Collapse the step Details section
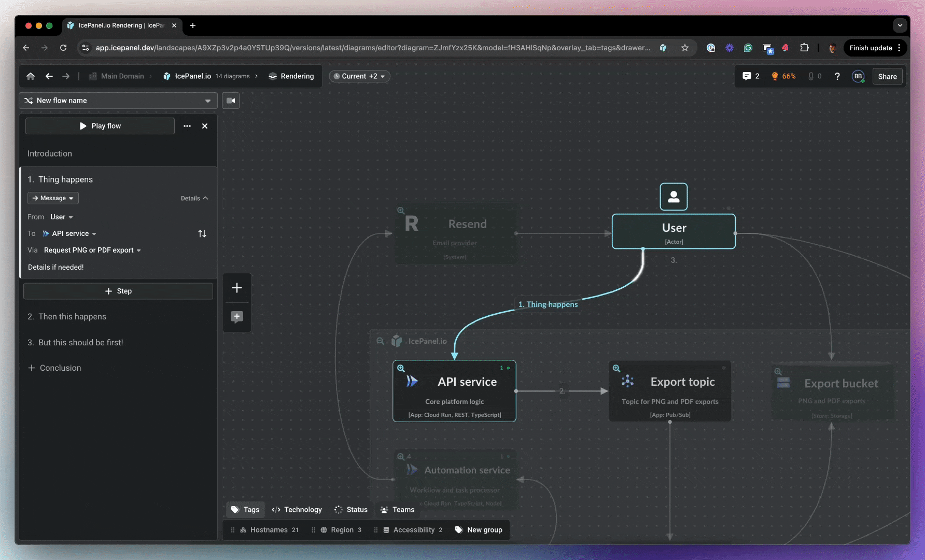925x560 pixels. (x=194, y=198)
